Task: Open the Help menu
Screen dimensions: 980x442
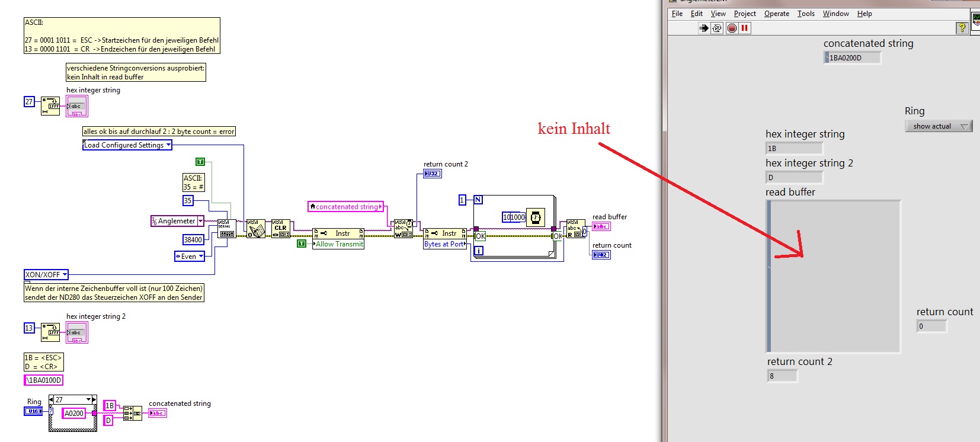Action: [864, 14]
